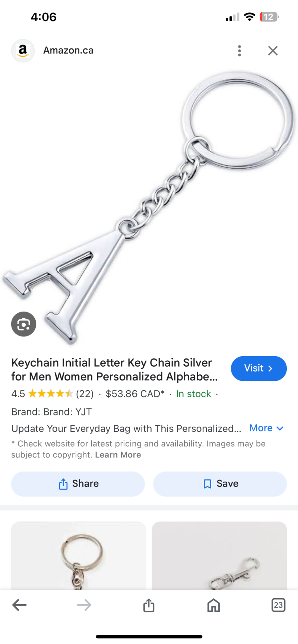The image size is (298, 644).
Task: Click the Visit button
Action: tap(259, 369)
